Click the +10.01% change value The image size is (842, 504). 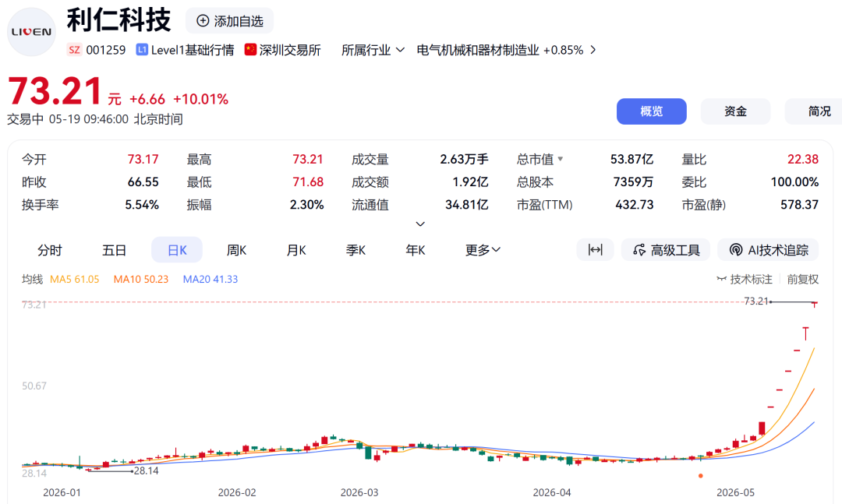pyautogui.click(x=201, y=99)
